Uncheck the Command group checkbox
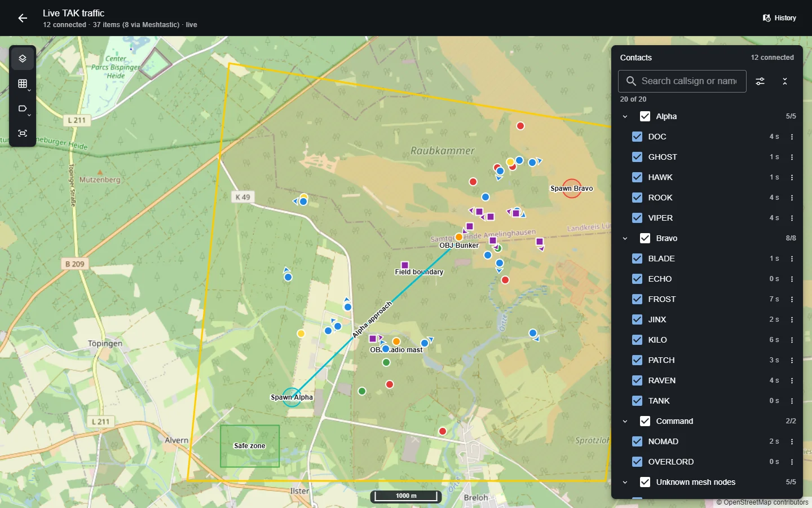Image resolution: width=812 pixels, height=508 pixels. (645, 421)
